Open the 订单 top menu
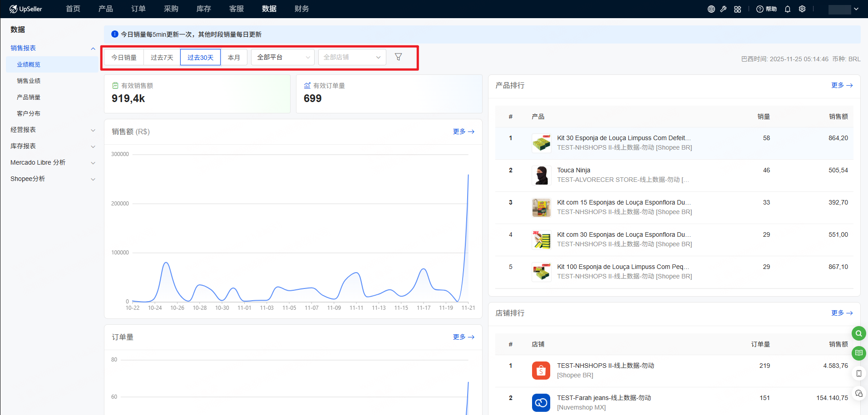 click(x=138, y=9)
